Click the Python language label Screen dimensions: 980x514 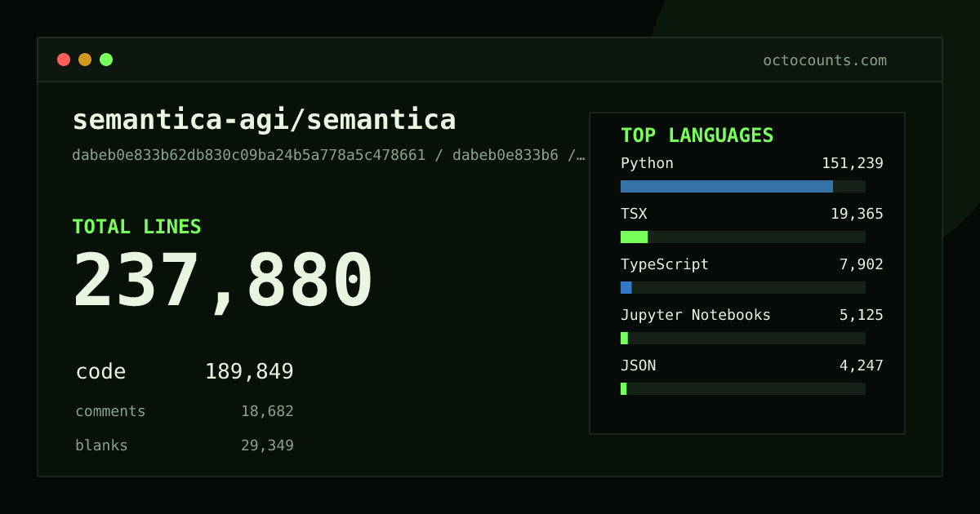[x=647, y=163]
